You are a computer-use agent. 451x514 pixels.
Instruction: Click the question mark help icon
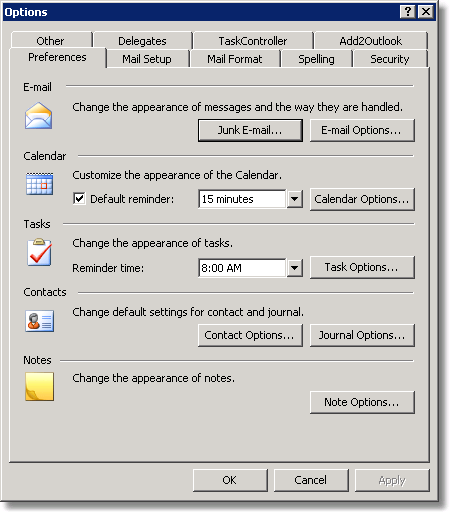[x=407, y=12]
